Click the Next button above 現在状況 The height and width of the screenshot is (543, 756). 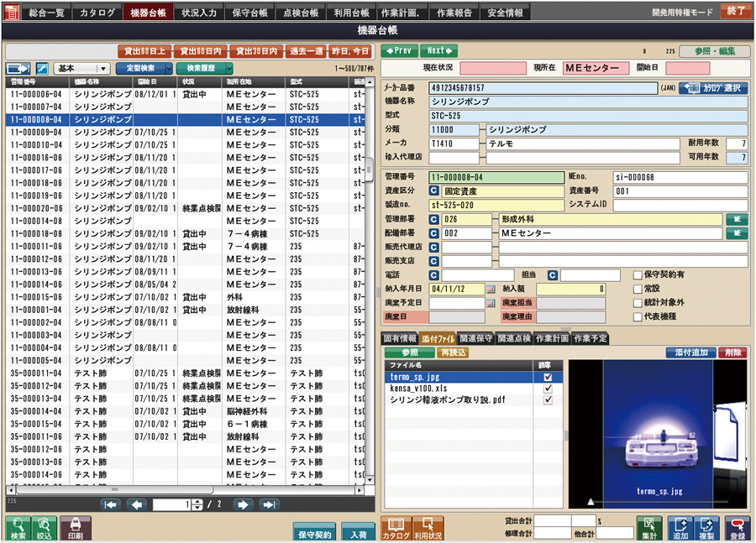(438, 50)
